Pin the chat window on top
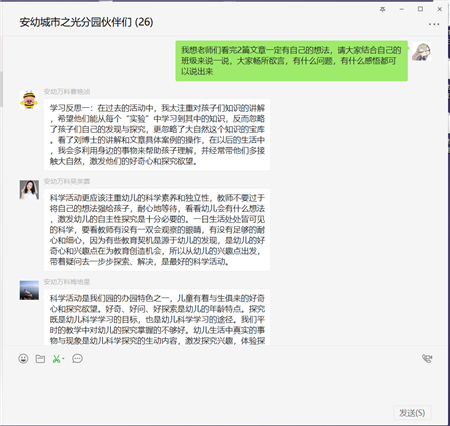 point(383,9)
